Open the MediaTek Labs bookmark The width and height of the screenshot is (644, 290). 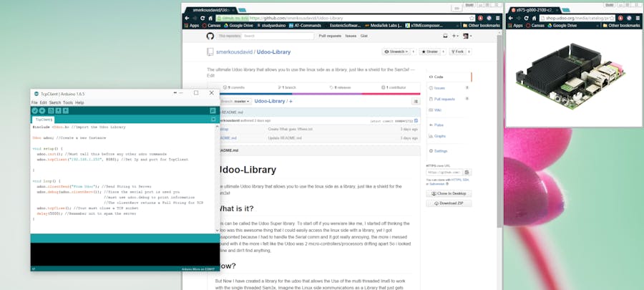click(x=384, y=26)
